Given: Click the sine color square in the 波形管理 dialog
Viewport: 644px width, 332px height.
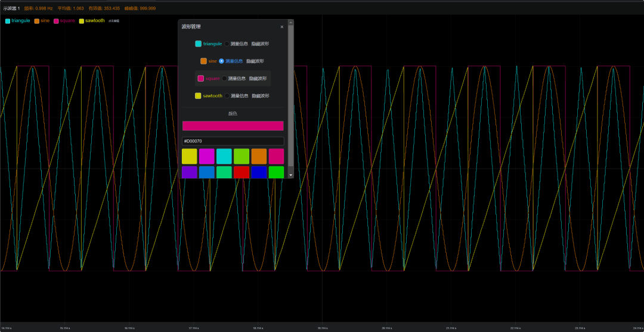Looking at the screenshot, I should click(203, 61).
